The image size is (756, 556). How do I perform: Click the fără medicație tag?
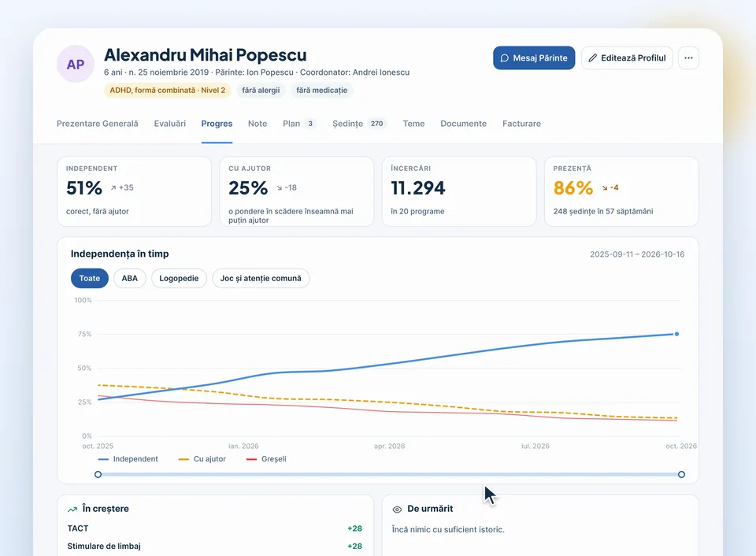pyautogui.click(x=321, y=91)
